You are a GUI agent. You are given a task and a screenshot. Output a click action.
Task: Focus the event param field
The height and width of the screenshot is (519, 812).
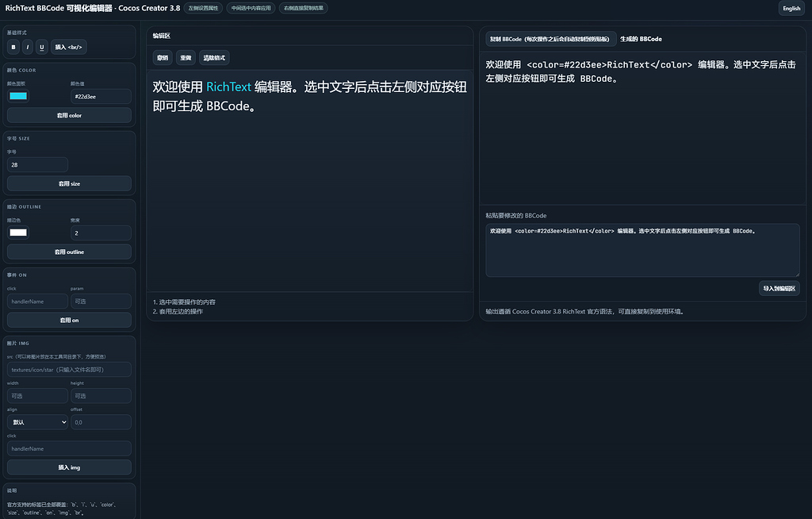click(x=101, y=302)
